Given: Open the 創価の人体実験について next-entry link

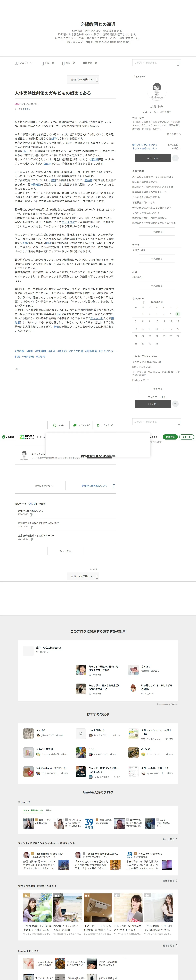Looking at the screenshot, I should click(94, 486).
